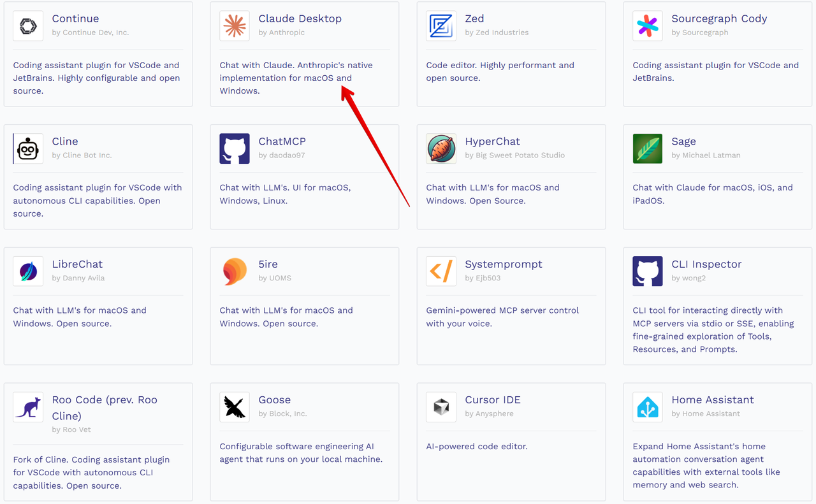The image size is (816, 504).
Task: Click the Home Assistant house icon
Action: [648, 407]
